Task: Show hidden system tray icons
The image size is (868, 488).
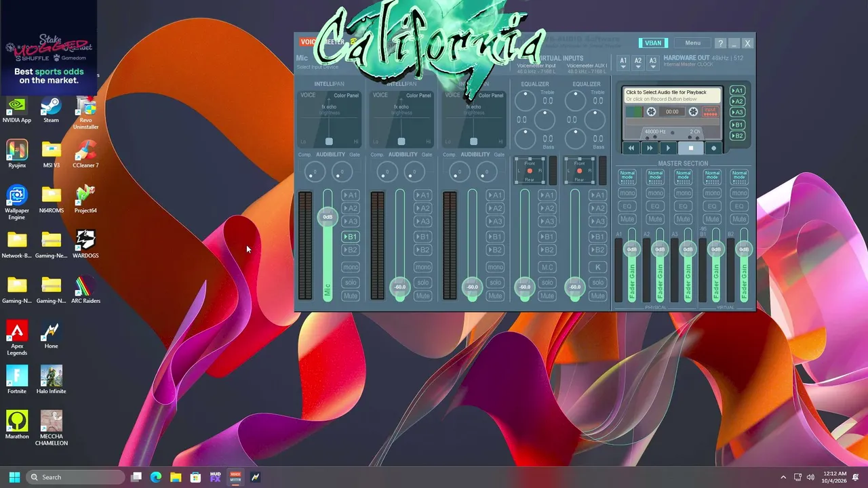Action: point(783,477)
